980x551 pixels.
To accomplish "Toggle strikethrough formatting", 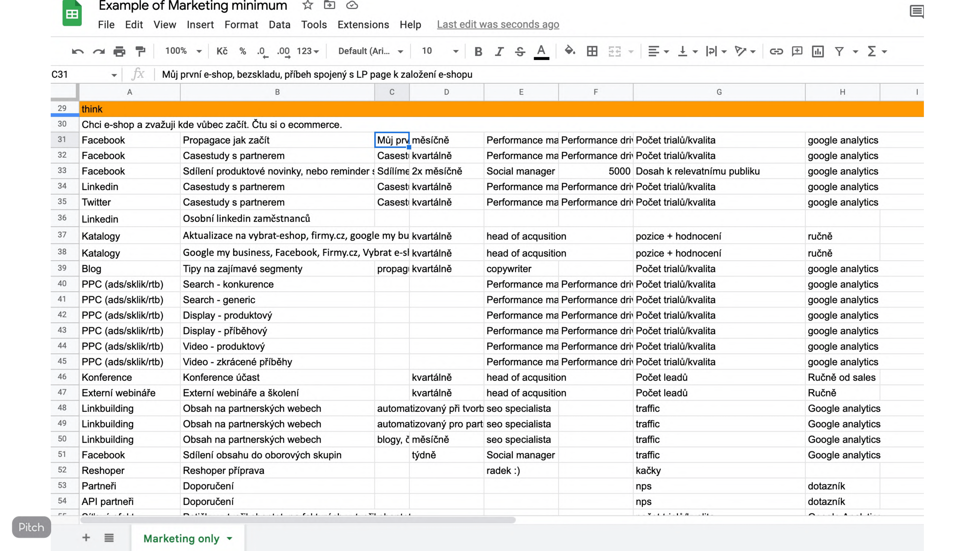I will click(520, 51).
